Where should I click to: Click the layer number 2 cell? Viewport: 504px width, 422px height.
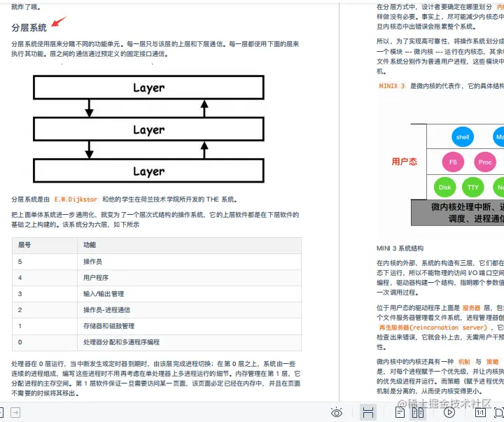pyautogui.click(x=44, y=310)
